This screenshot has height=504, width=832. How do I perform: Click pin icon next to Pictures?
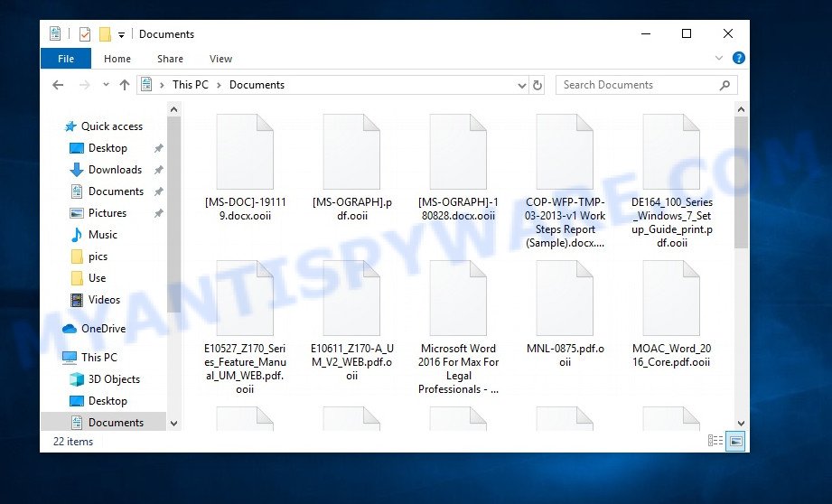click(158, 214)
